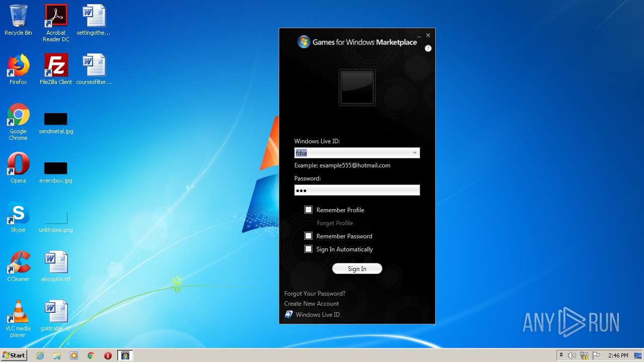Switch to Games for Windows taskbar button

125,355
